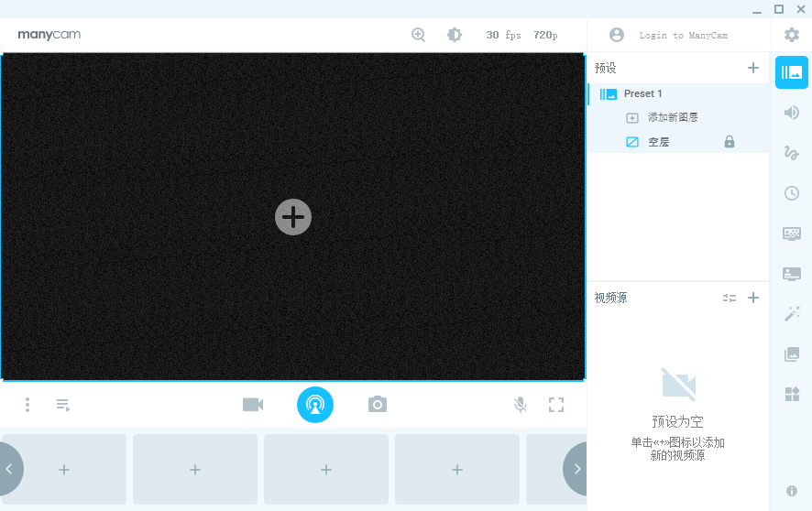The width and height of the screenshot is (812, 511).
Task: Click the fourth empty source slot plus
Action: 457,470
